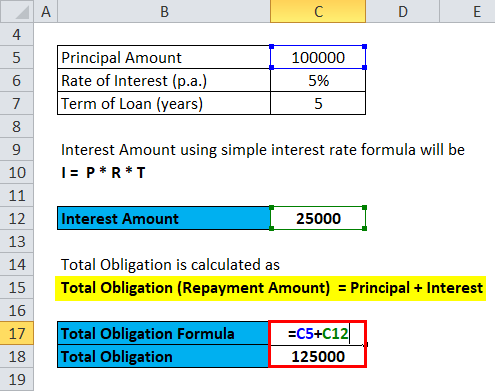
Task: Select row 10 header
Action: pyautogui.click(x=17, y=172)
